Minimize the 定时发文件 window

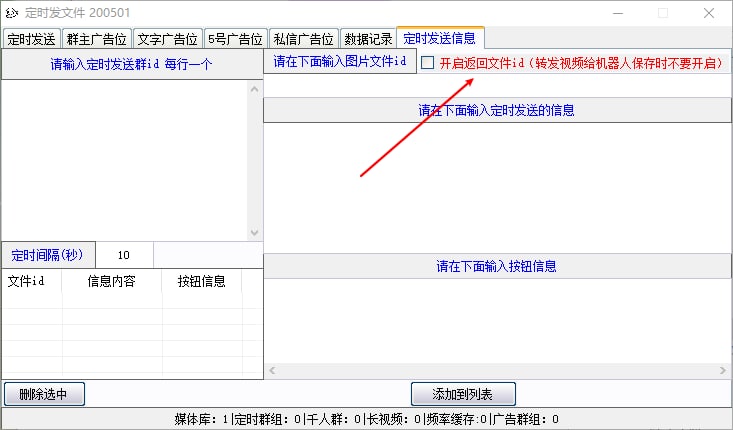coord(618,13)
